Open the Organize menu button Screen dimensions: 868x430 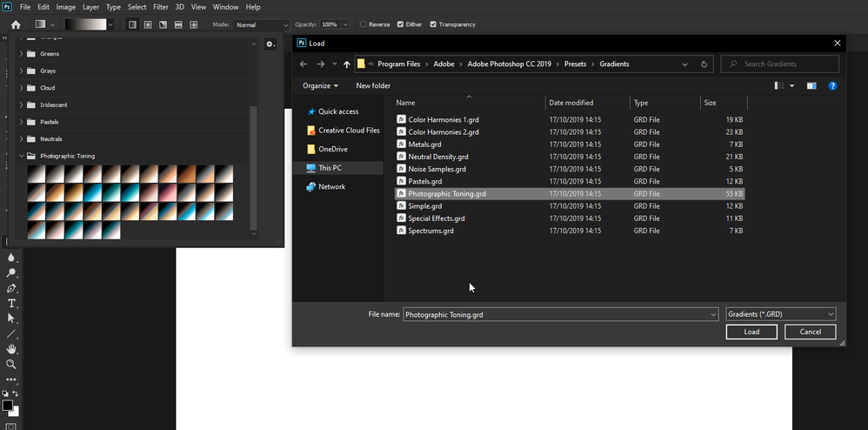pos(321,86)
